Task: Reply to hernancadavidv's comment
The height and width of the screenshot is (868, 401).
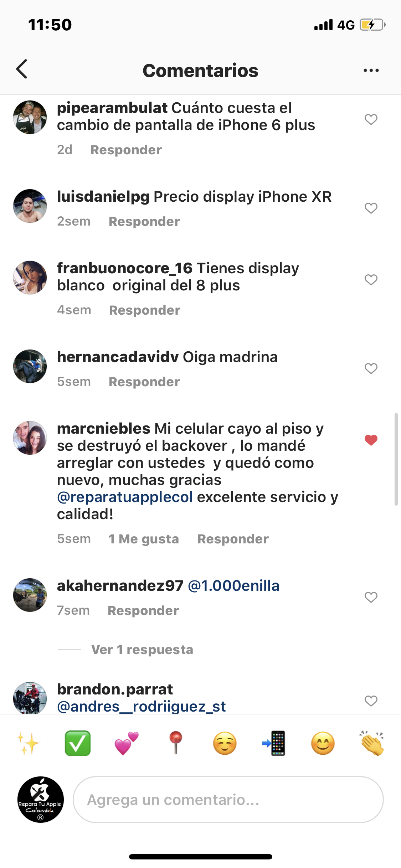Action: click(x=144, y=382)
